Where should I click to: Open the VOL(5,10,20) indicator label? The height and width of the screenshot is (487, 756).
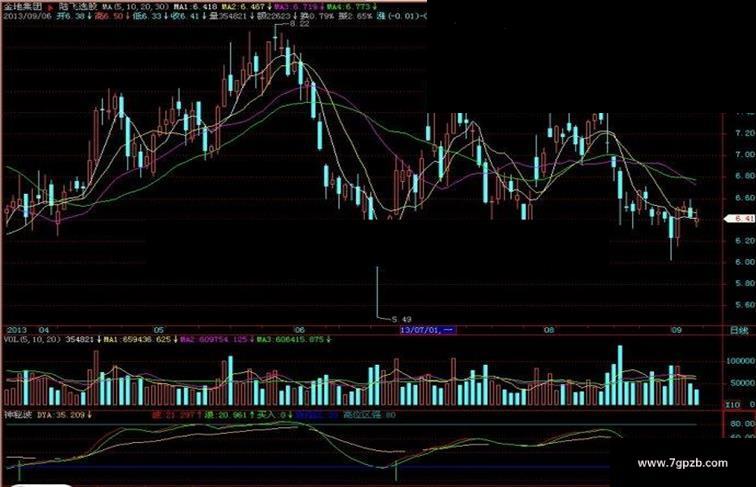tap(32, 339)
